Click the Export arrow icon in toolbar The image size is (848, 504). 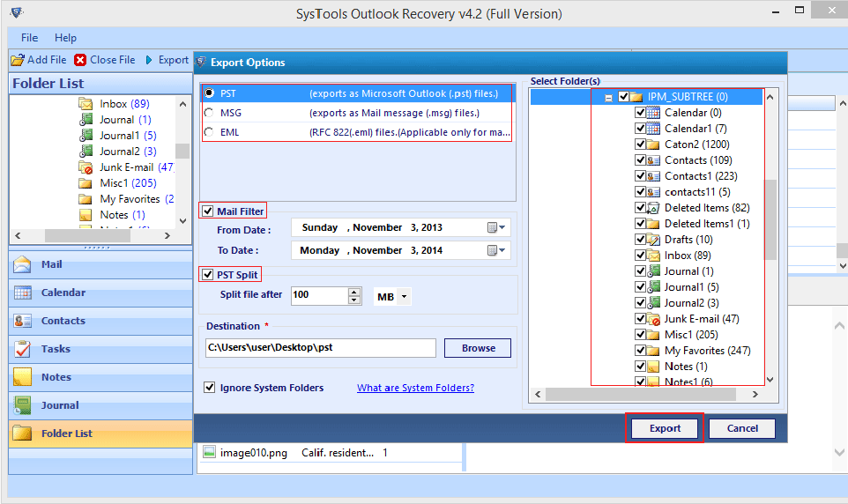(x=149, y=60)
